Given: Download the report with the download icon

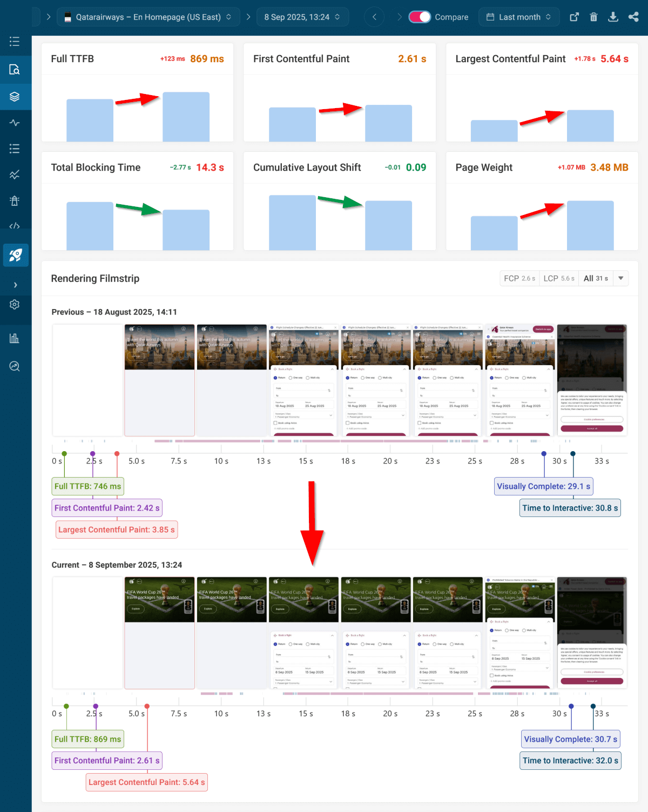Looking at the screenshot, I should point(613,17).
